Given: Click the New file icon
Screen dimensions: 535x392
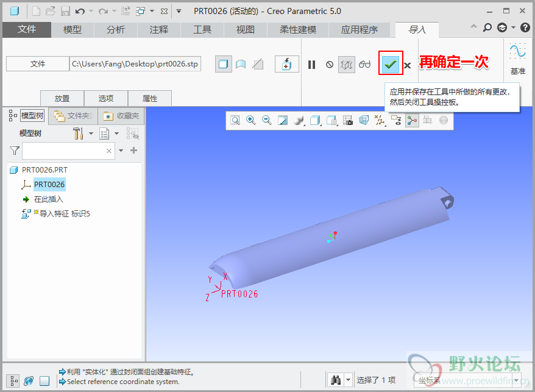Looking at the screenshot, I should coord(36,11).
